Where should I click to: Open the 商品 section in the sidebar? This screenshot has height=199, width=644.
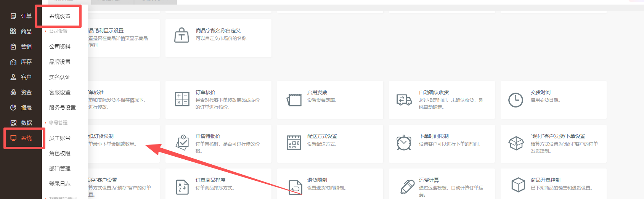(x=21, y=31)
